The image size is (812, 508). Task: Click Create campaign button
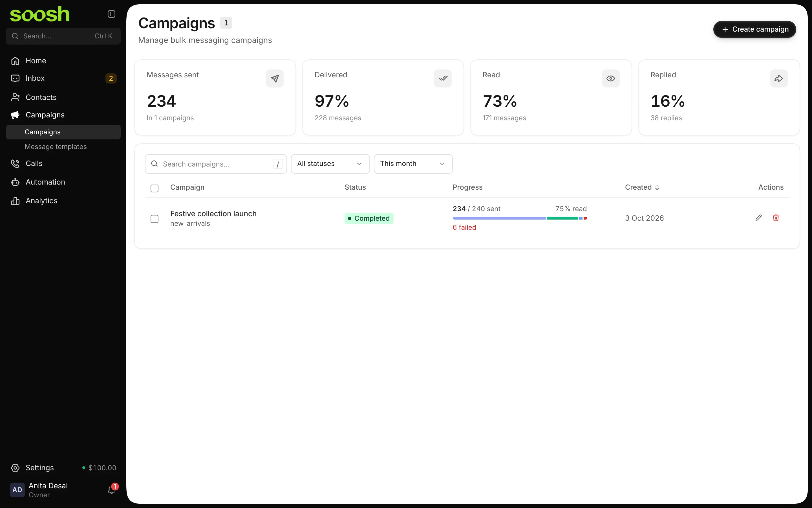[754, 29]
